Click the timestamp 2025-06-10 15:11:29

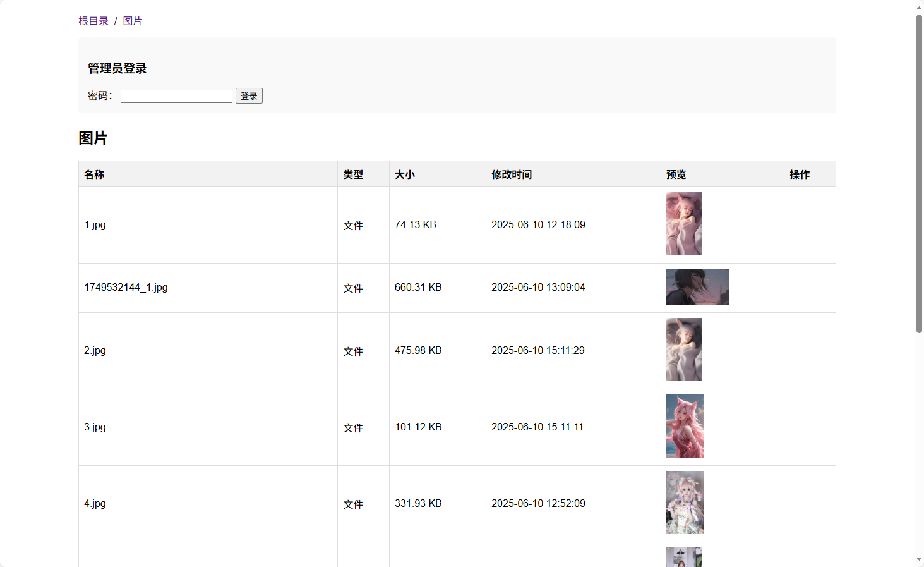tap(538, 351)
